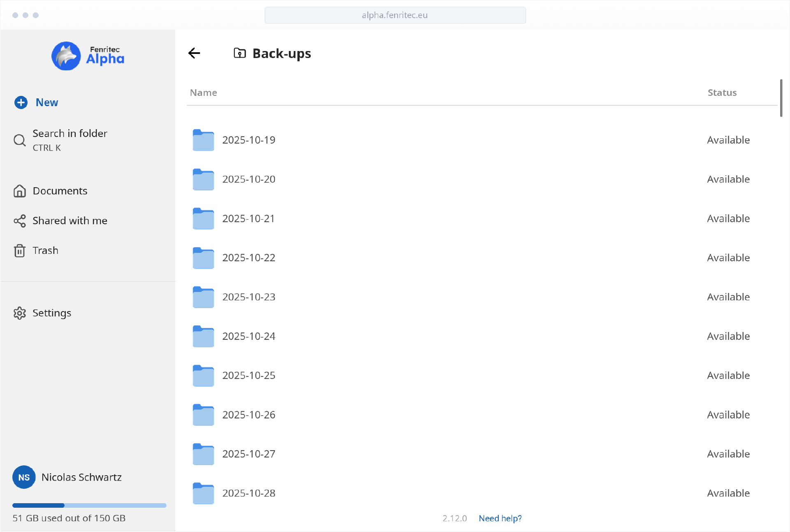This screenshot has width=790, height=532.
Task: Click the alpha.fenritec.eu address bar
Action: (395, 15)
